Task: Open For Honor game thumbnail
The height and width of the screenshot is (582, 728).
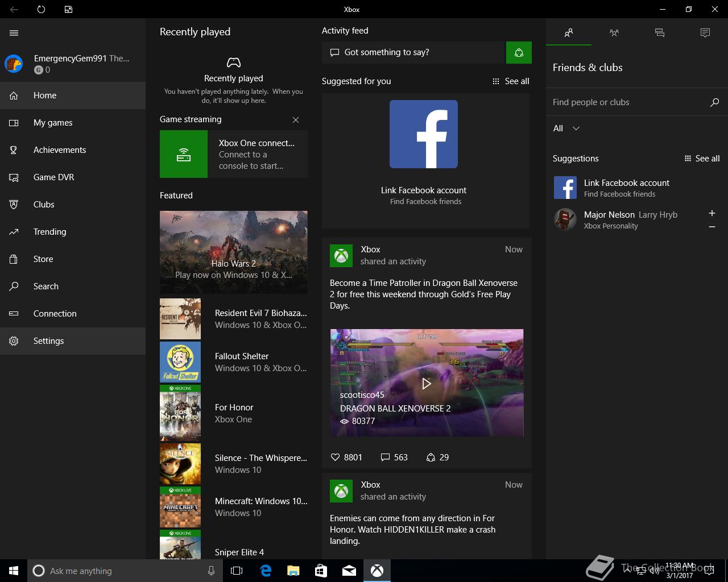Action: (180, 413)
